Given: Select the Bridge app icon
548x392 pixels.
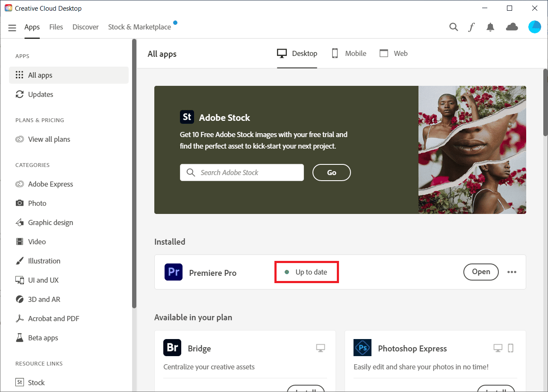Looking at the screenshot, I should [x=172, y=348].
